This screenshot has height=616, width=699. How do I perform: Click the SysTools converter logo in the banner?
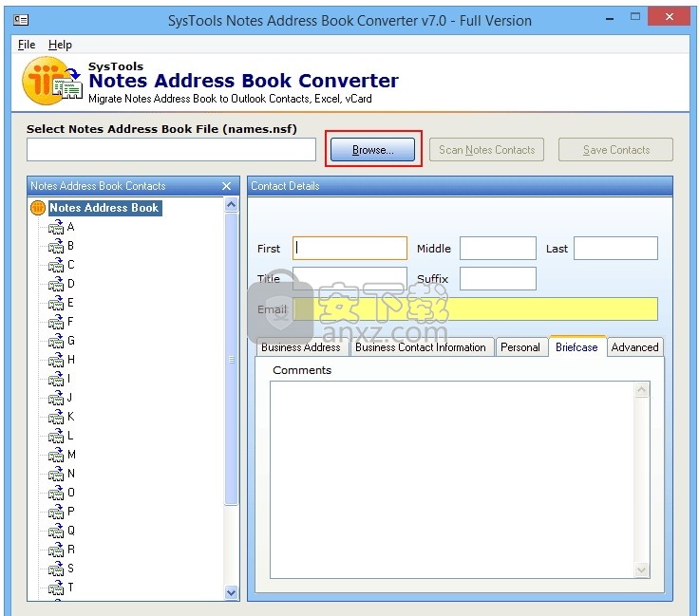point(52,81)
